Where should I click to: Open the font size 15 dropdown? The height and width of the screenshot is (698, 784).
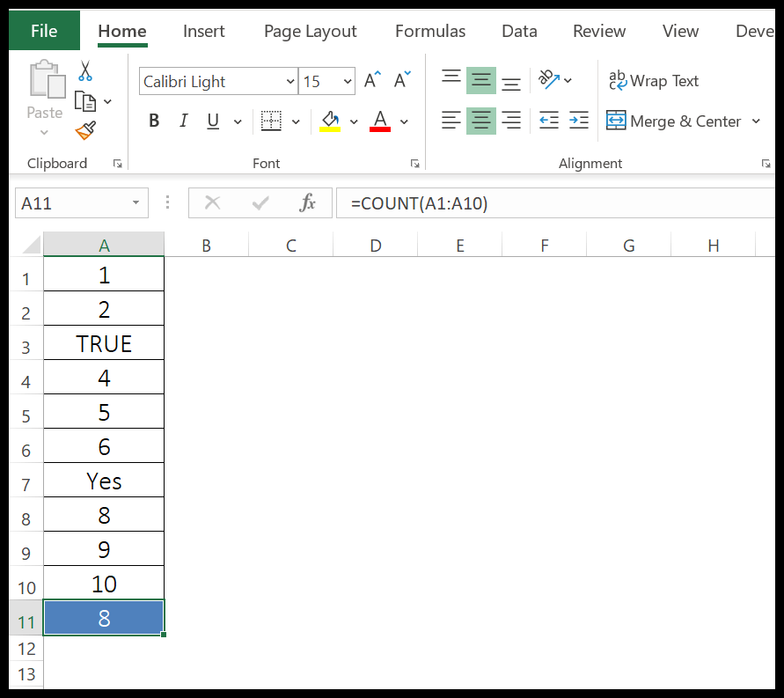[x=347, y=81]
